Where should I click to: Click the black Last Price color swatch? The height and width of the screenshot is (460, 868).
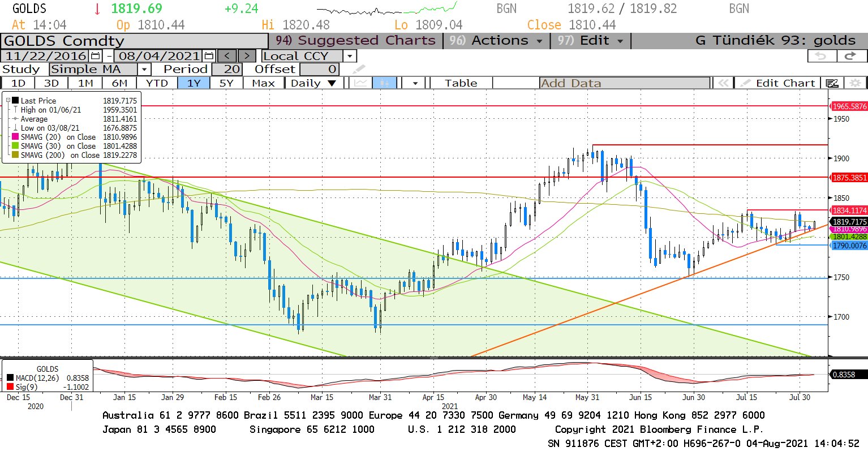[16, 101]
